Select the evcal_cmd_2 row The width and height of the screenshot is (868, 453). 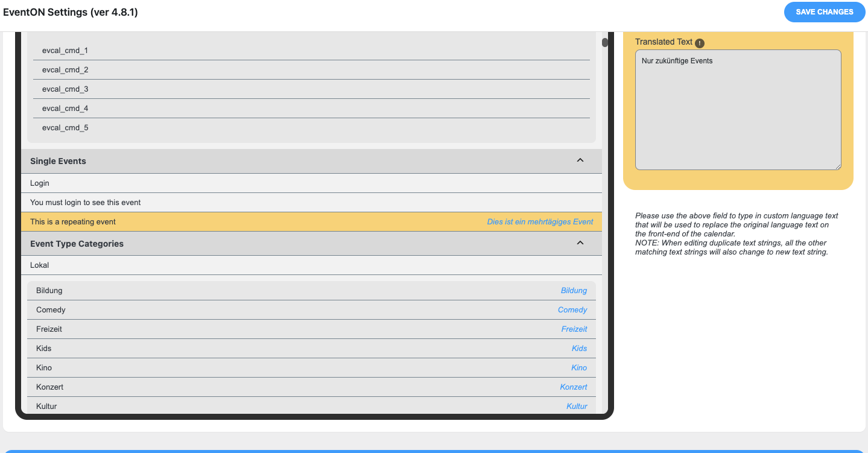[311, 70]
